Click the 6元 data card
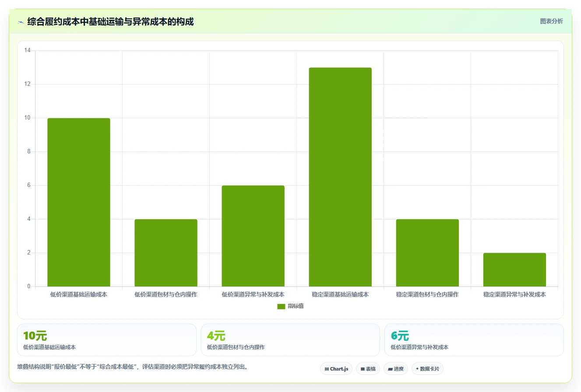Image resolution: width=581 pixels, height=392 pixels. (x=474, y=340)
